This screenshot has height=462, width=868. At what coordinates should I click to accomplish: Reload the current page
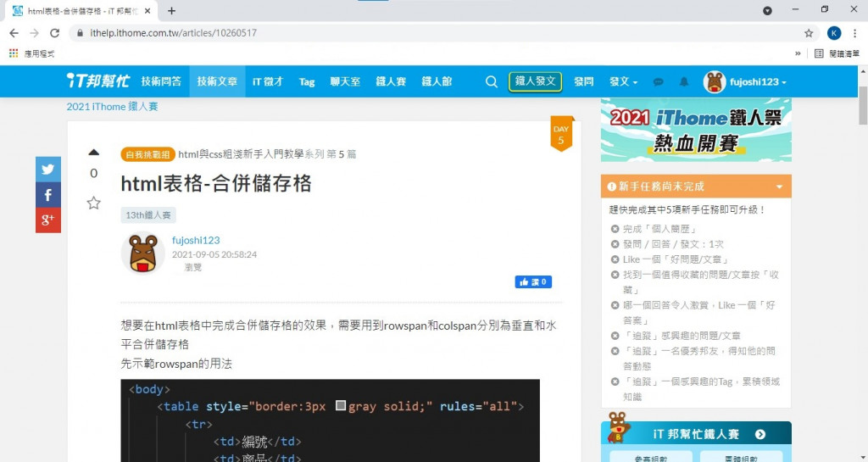54,33
